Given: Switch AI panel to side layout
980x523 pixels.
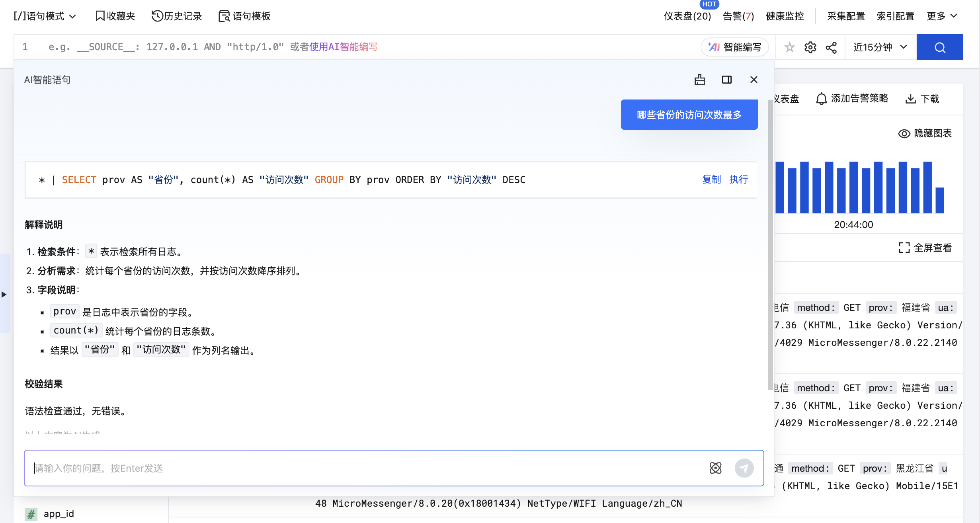Looking at the screenshot, I should [x=727, y=80].
